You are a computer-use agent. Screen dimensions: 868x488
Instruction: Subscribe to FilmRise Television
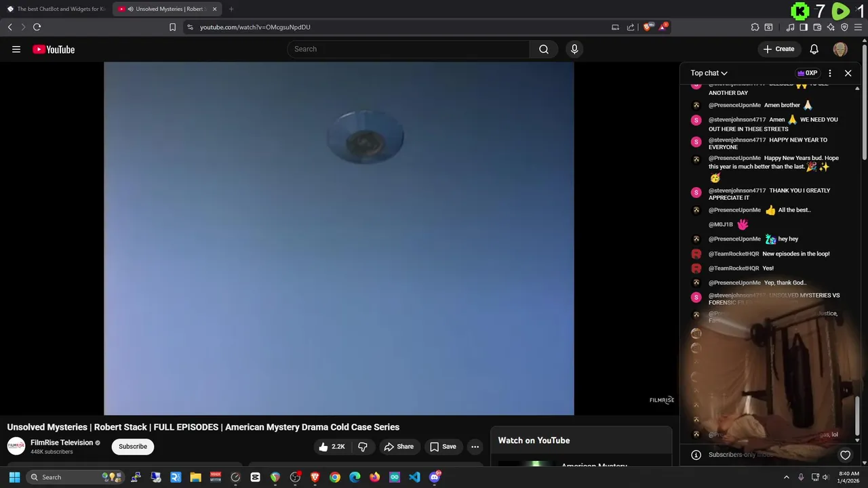(133, 447)
